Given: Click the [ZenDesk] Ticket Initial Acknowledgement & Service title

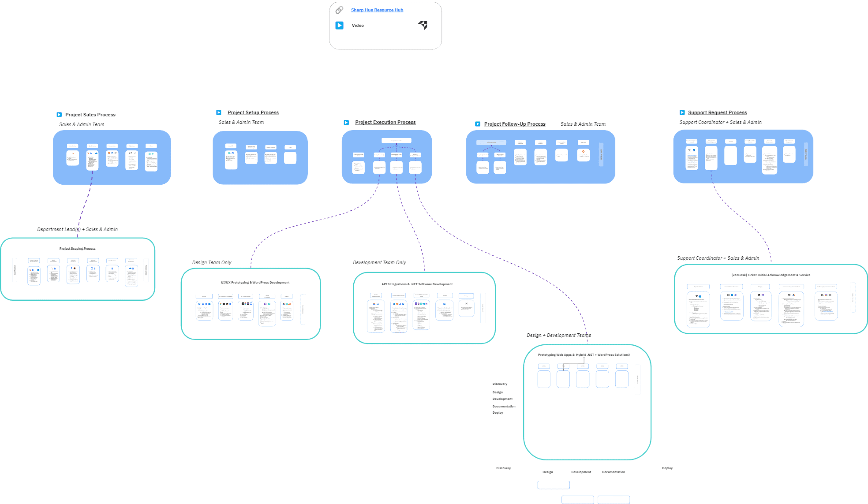Looking at the screenshot, I should [771, 275].
